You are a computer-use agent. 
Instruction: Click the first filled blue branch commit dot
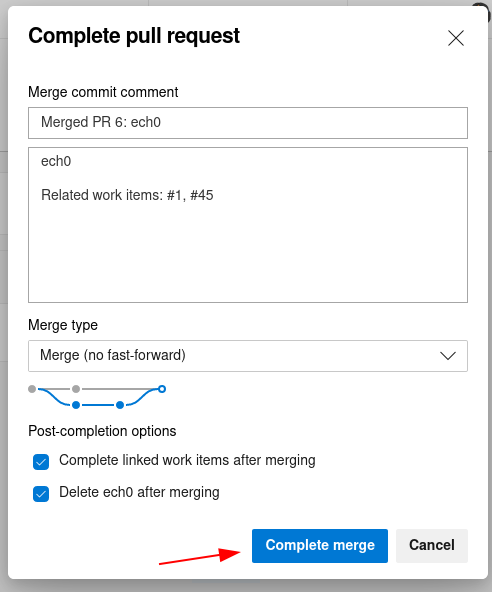pyautogui.click(x=76, y=405)
